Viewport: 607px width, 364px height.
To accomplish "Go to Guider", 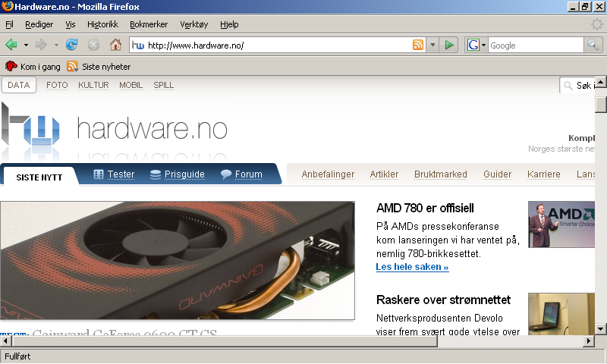I will point(498,174).
